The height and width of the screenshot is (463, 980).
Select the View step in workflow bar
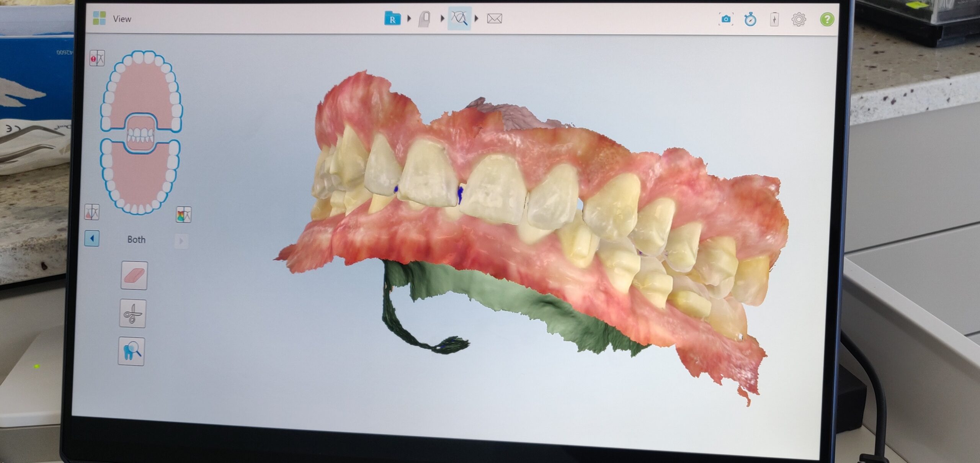459,18
